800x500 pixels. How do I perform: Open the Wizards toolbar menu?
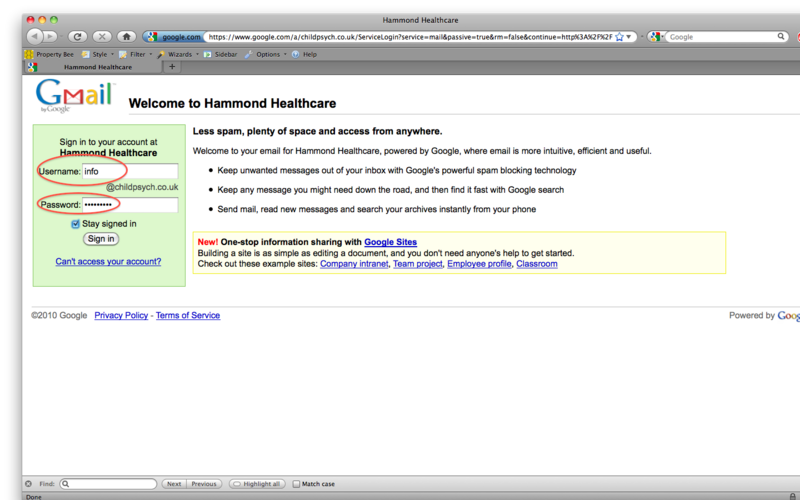click(178, 54)
